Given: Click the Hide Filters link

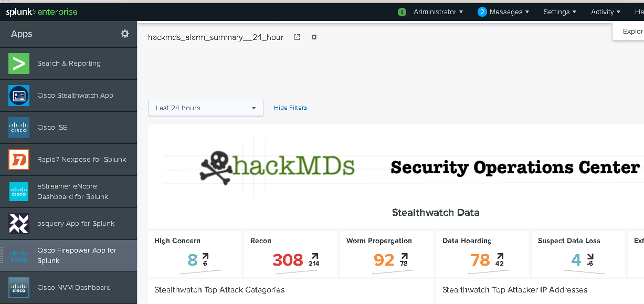Looking at the screenshot, I should point(290,107).
